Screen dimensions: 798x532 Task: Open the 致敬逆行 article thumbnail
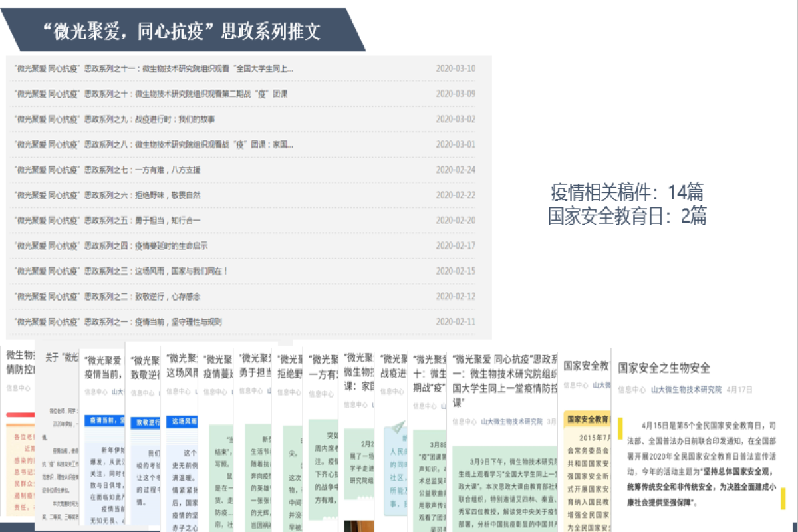tap(143, 436)
